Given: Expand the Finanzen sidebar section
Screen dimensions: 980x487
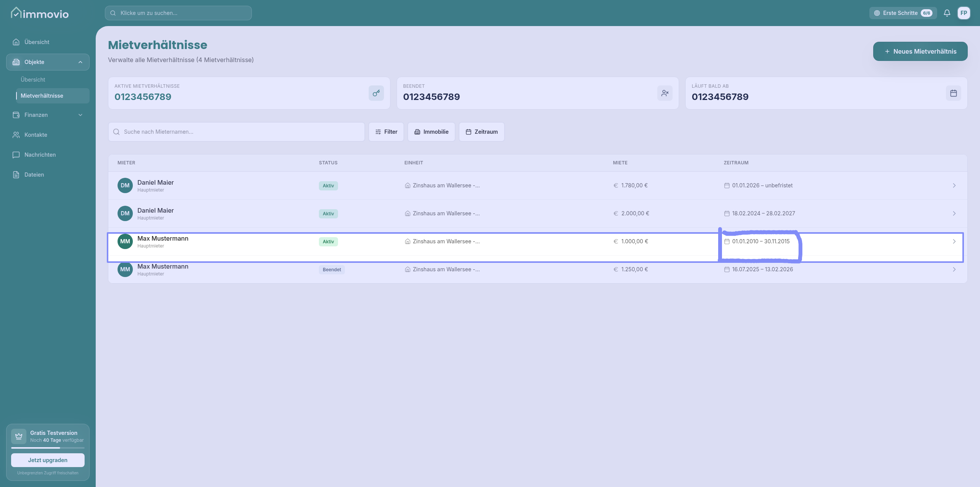Looking at the screenshot, I should coord(80,115).
